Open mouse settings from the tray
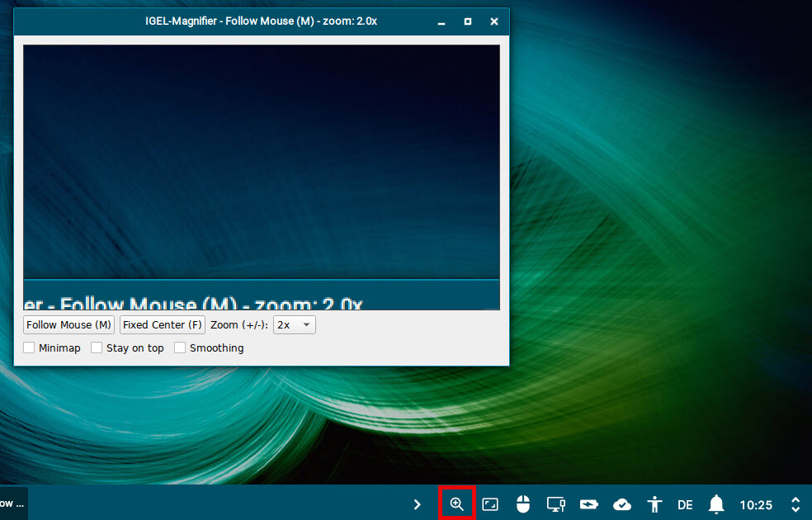812x520 pixels. 522,504
